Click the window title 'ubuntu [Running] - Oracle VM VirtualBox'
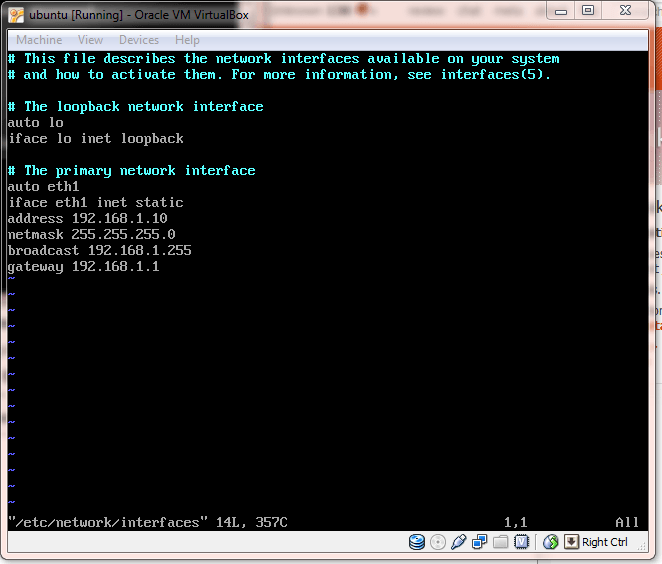662x564 pixels. click(139, 15)
